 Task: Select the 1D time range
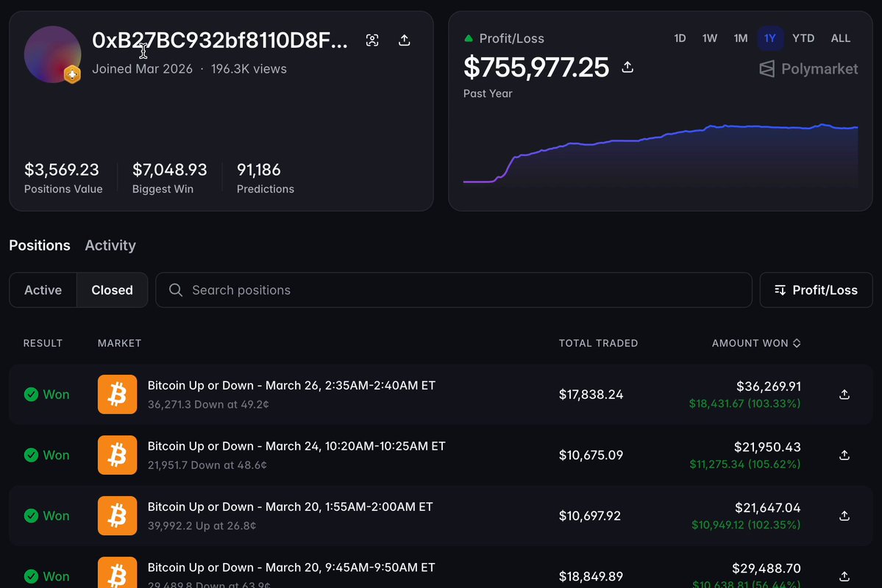680,38
